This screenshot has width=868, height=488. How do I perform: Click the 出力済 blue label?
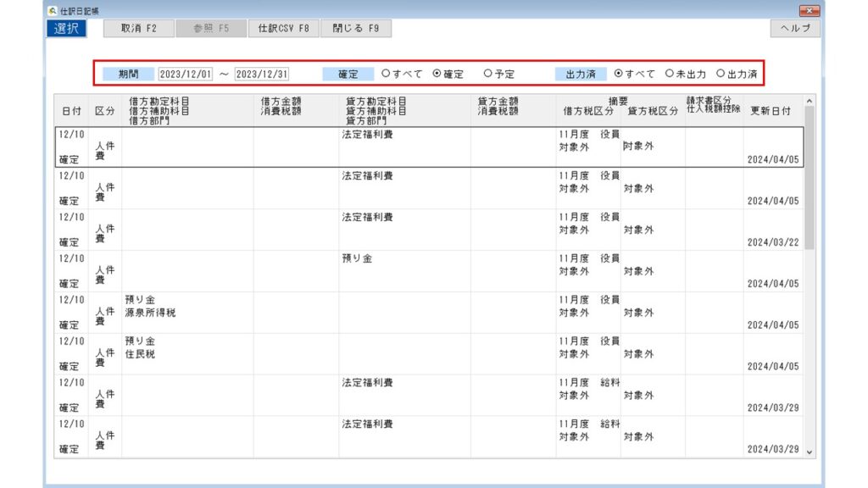tap(581, 75)
